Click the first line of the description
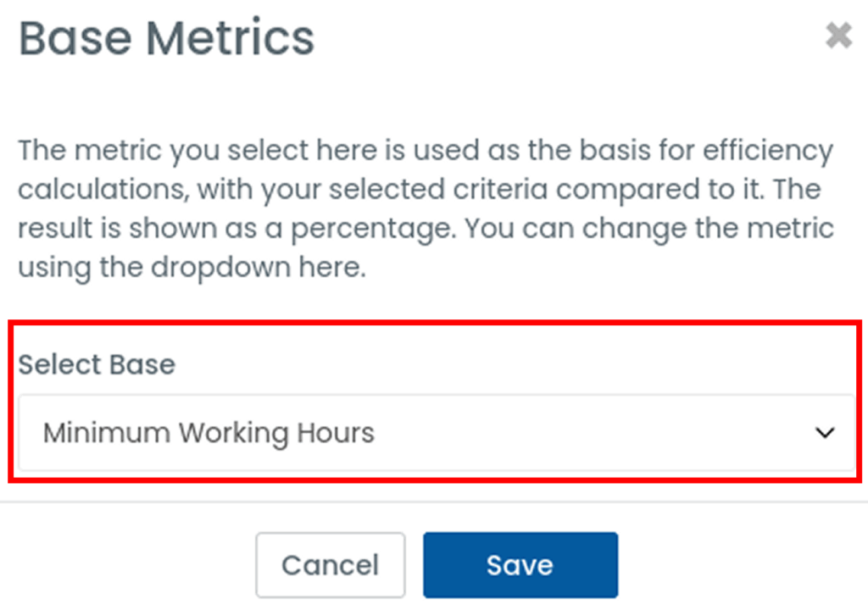 [426, 151]
